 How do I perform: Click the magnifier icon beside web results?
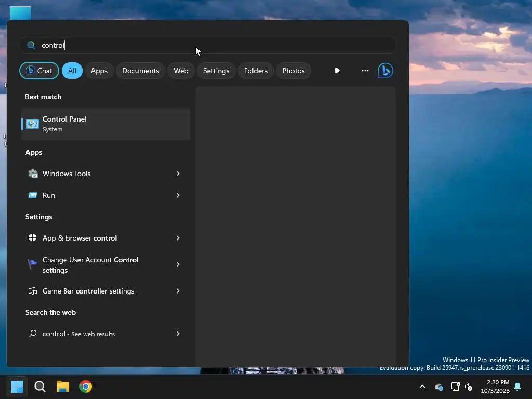33,334
